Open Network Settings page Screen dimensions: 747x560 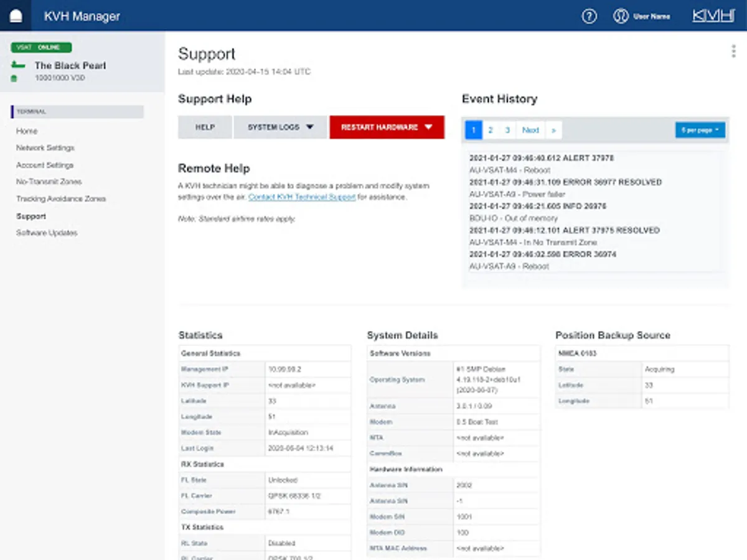(45, 148)
